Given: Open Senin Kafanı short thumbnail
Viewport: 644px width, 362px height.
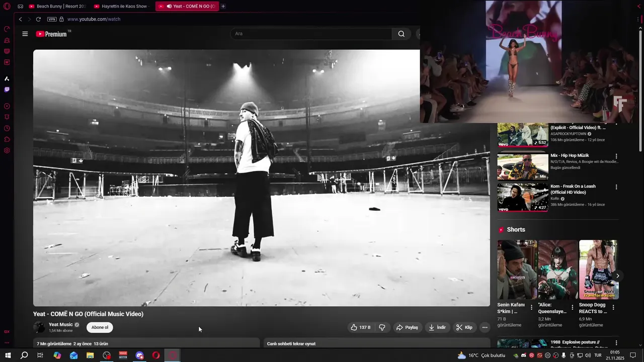Looking at the screenshot, I should point(517,269).
